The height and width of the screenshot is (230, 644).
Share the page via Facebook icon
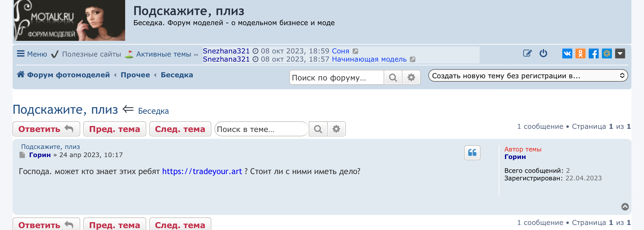point(593,53)
